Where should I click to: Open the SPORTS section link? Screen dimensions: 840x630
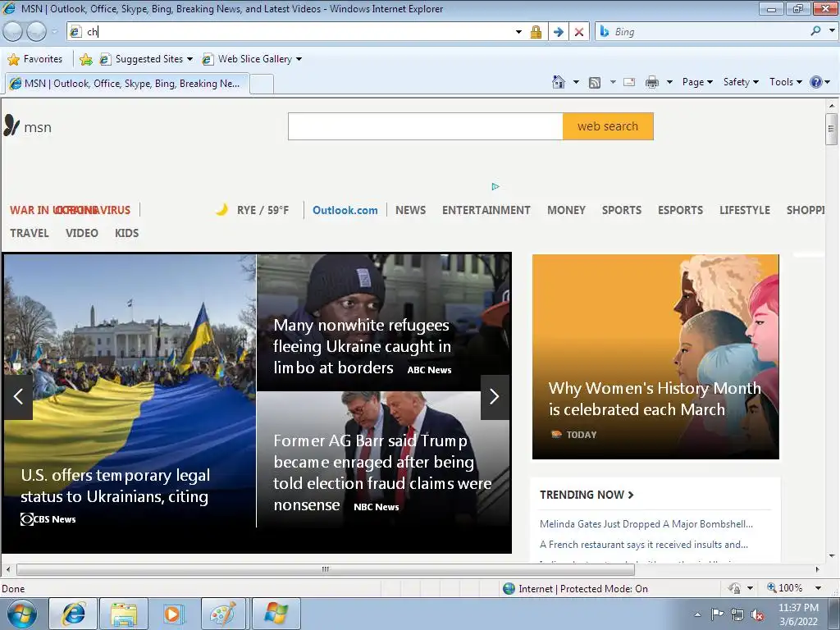click(x=622, y=210)
